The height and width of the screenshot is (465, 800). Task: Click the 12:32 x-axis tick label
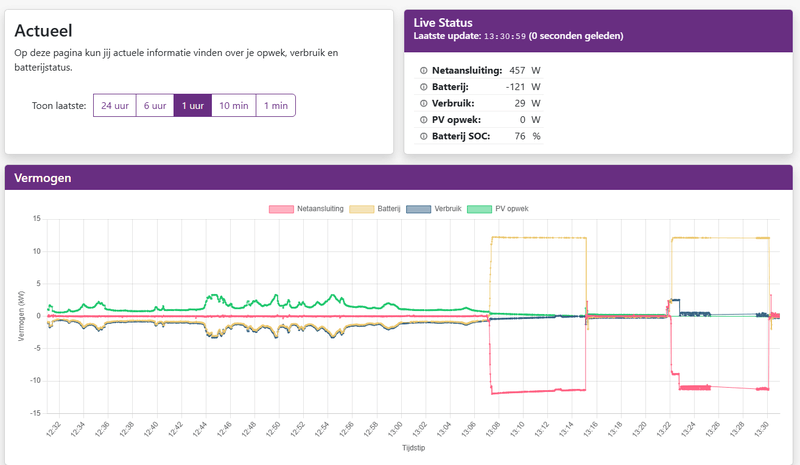[x=53, y=429]
